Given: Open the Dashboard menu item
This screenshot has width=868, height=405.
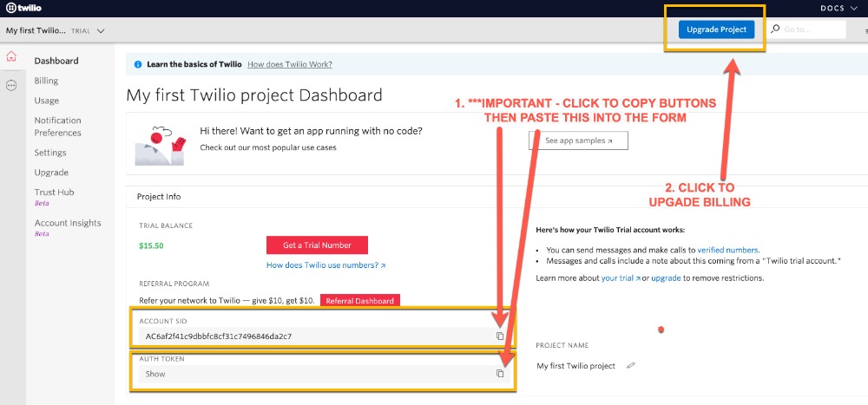Looking at the screenshot, I should [56, 61].
